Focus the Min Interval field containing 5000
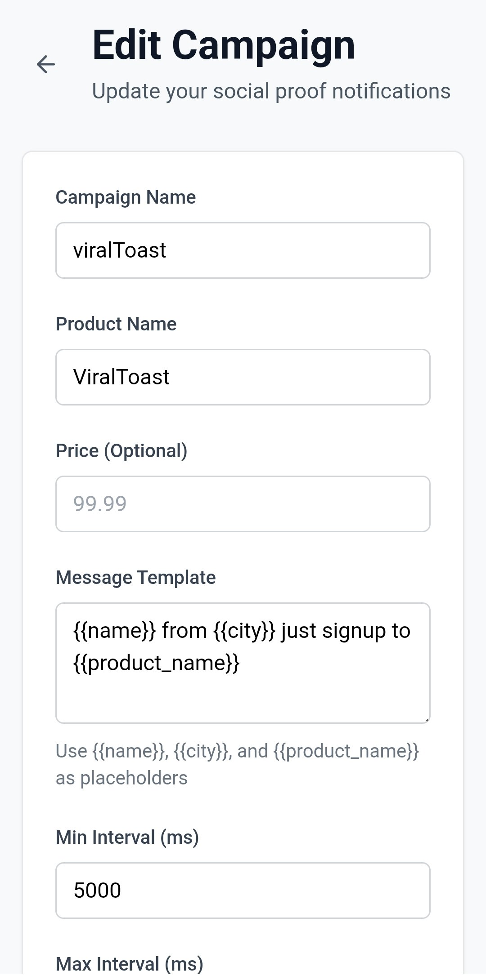Image resolution: width=486 pixels, height=980 pixels. pyautogui.click(x=243, y=890)
